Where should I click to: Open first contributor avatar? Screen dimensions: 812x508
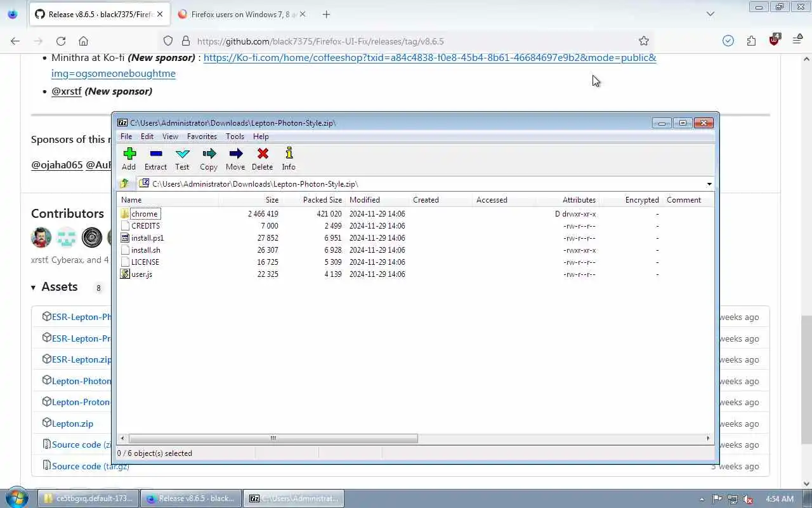coord(41,237)
